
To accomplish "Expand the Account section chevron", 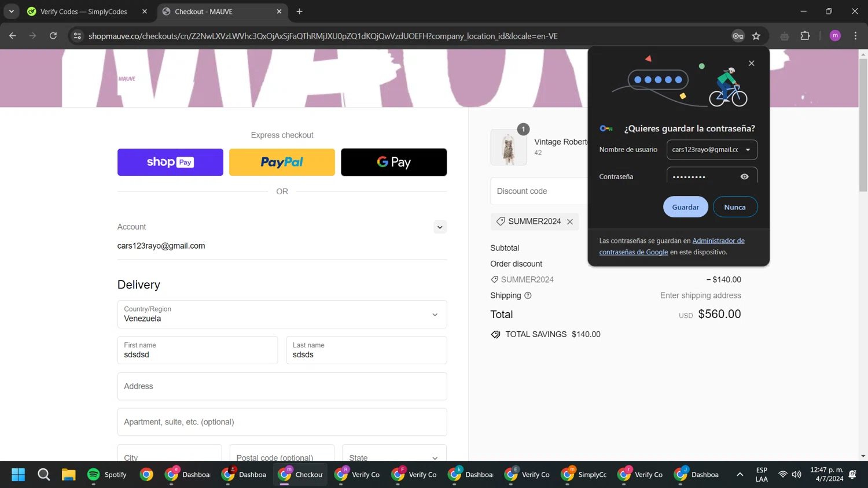I will [x=440, y=227].
